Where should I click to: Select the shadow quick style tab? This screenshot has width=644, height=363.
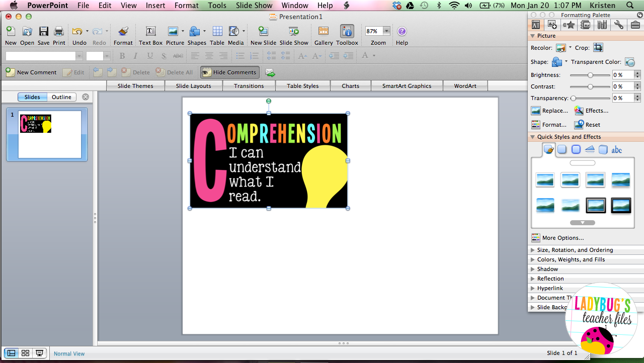coord(562,149)
